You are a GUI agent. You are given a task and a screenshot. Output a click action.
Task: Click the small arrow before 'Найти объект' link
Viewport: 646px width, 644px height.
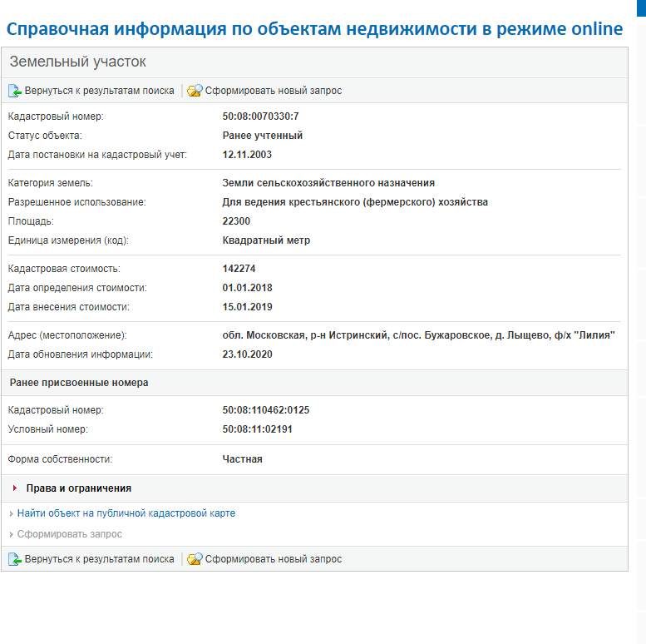(x=11, y=514)
